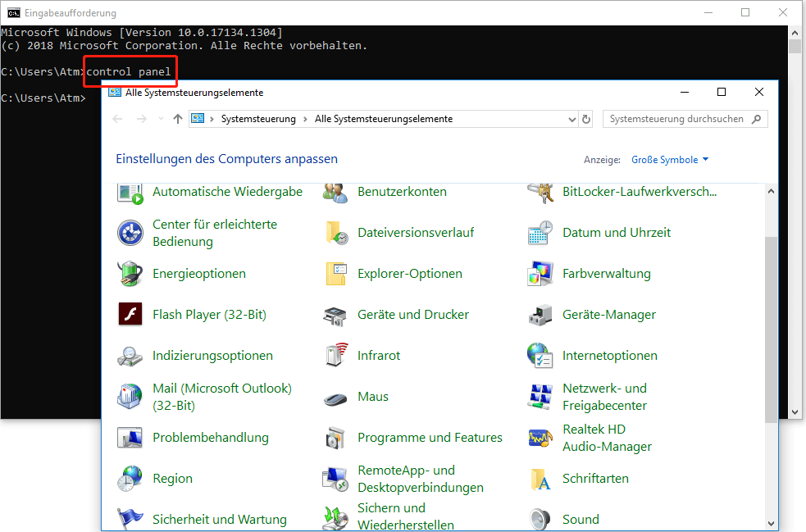Open the Datum und Uhrzeit link
Viewport: 806px width, 532px height.
617,232
